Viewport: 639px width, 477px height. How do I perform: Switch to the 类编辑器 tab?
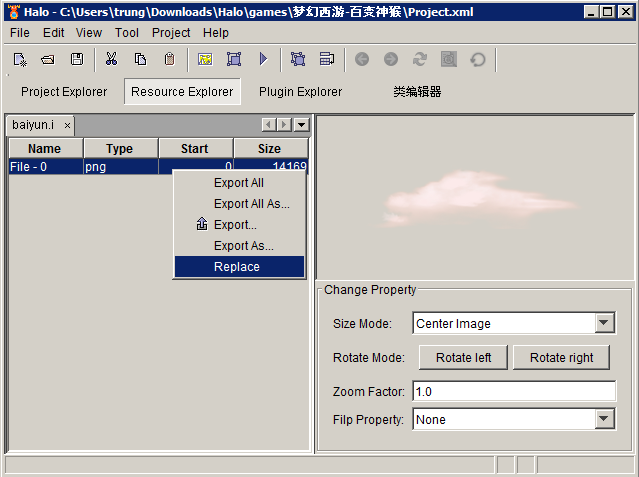[x=417, y=92]
